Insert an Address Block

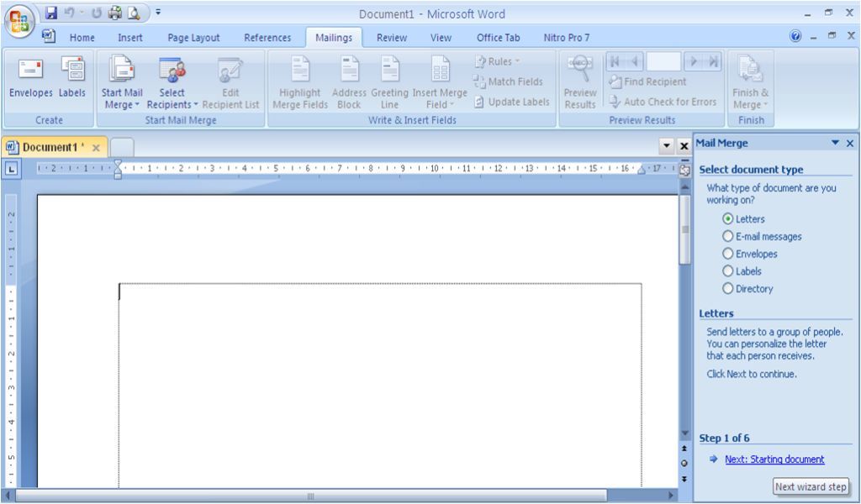[x=347, y=80]
